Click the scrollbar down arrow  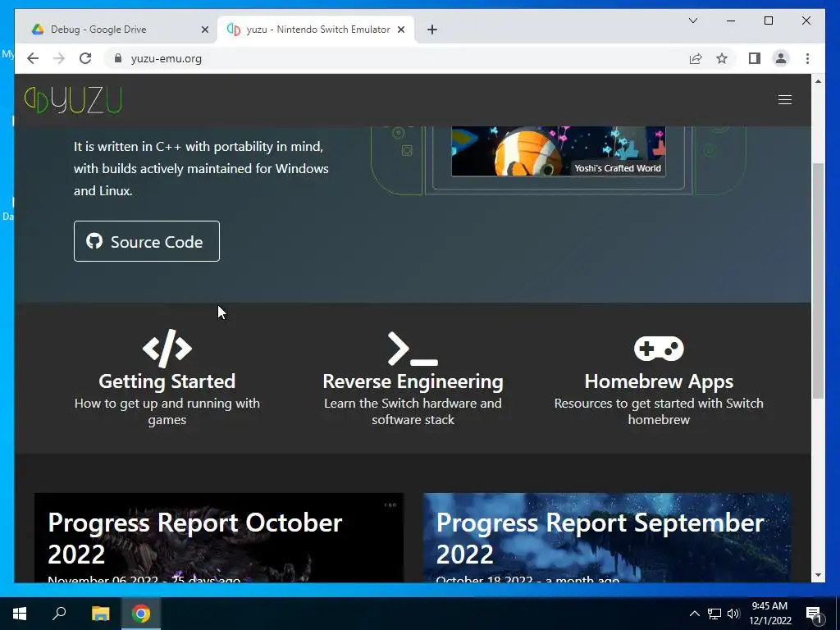(818, 575)
